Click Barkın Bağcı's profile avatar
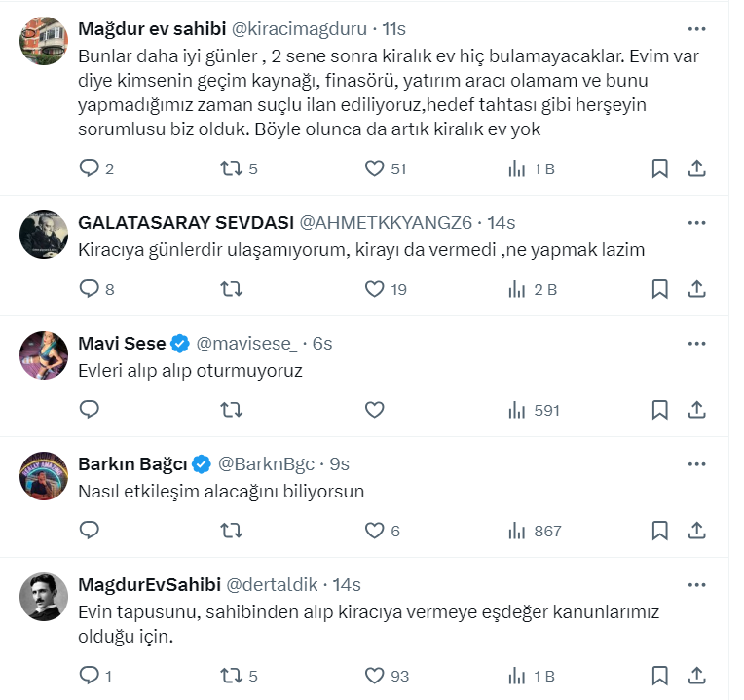744x700 pixels. pos(43,478)
